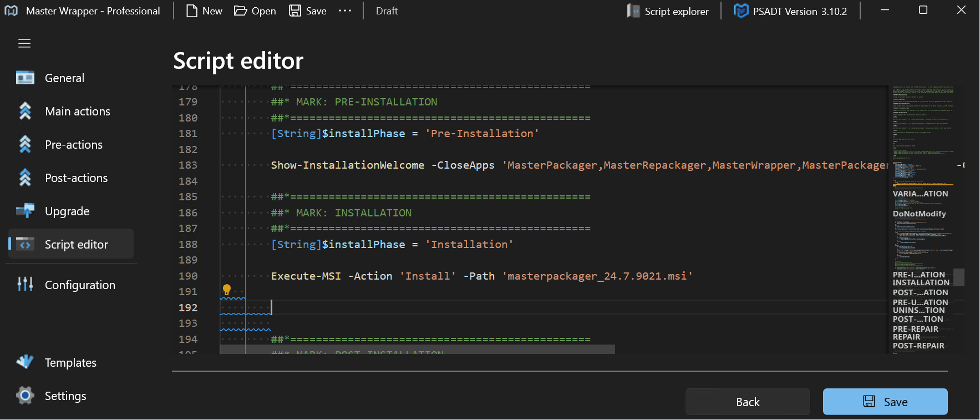This screenshot has height=420, width=980.
Task: Jump to VARIA...ATION in minimap
Action: point(921,194)
